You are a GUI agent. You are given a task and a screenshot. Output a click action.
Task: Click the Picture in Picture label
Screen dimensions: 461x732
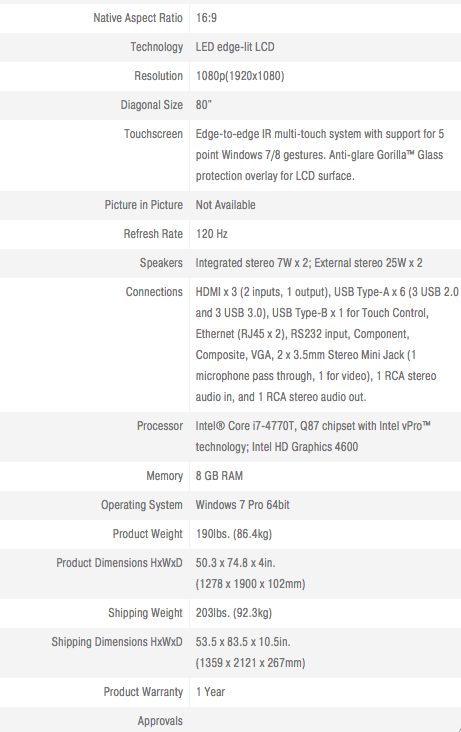click(143, 205)
